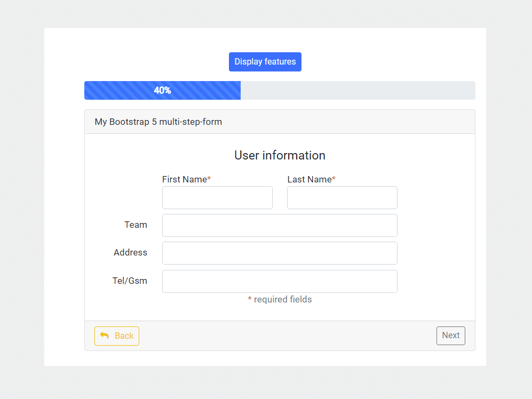This screenshot has height=399, width=532.
Task: Select the User information heading
Action: [x=280, y=155]
